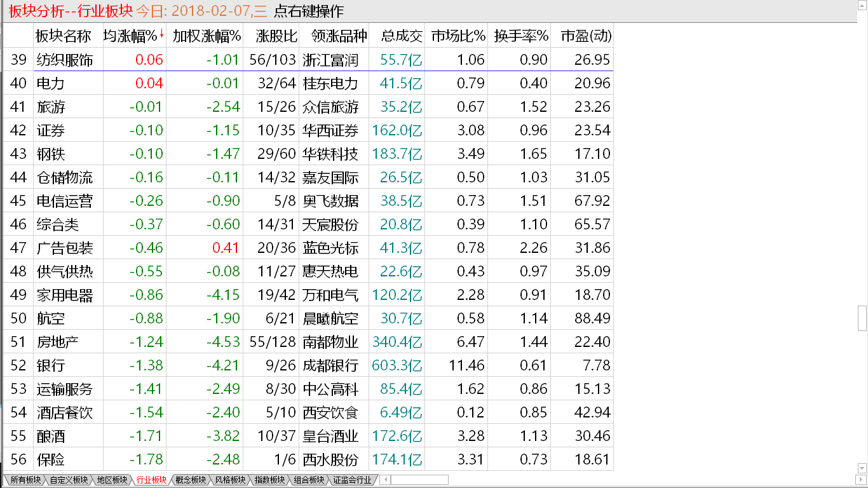Sort by the 总成交 column header
The image size is (868, 488).
[x=402, y=36]
